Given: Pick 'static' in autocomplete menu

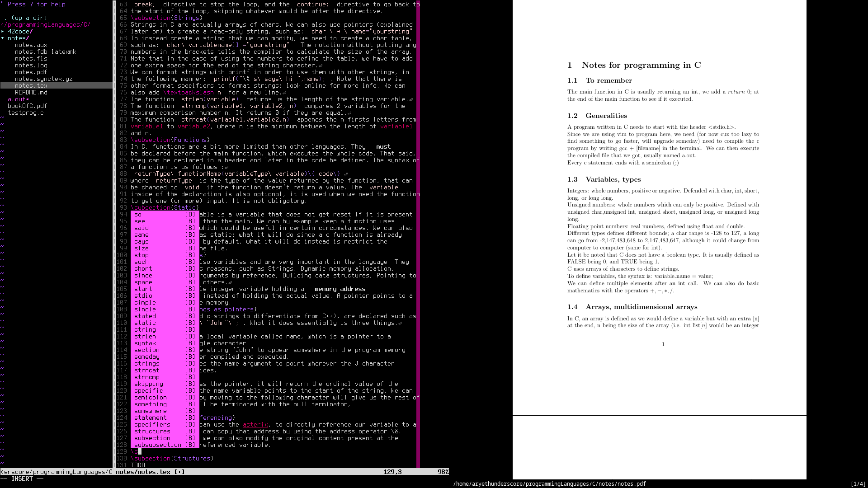Looking at the screenshot, I should 145,323.
